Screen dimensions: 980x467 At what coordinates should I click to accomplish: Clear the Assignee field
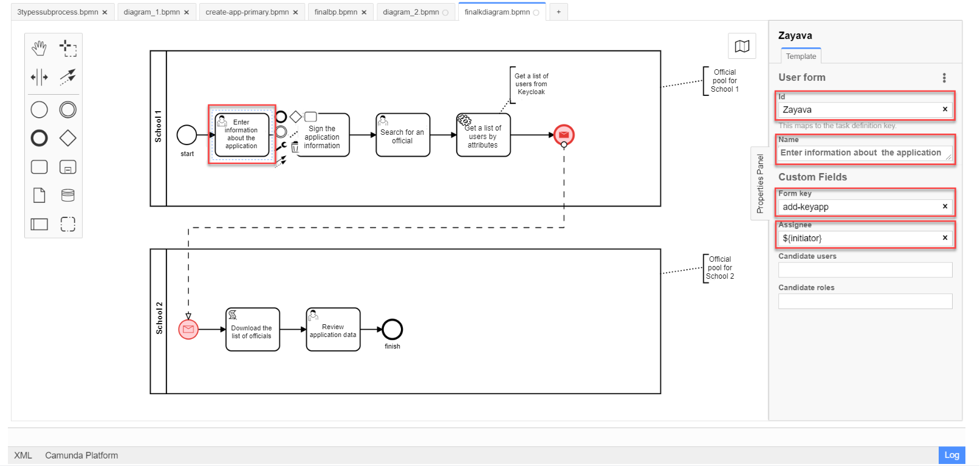[945, 238]
